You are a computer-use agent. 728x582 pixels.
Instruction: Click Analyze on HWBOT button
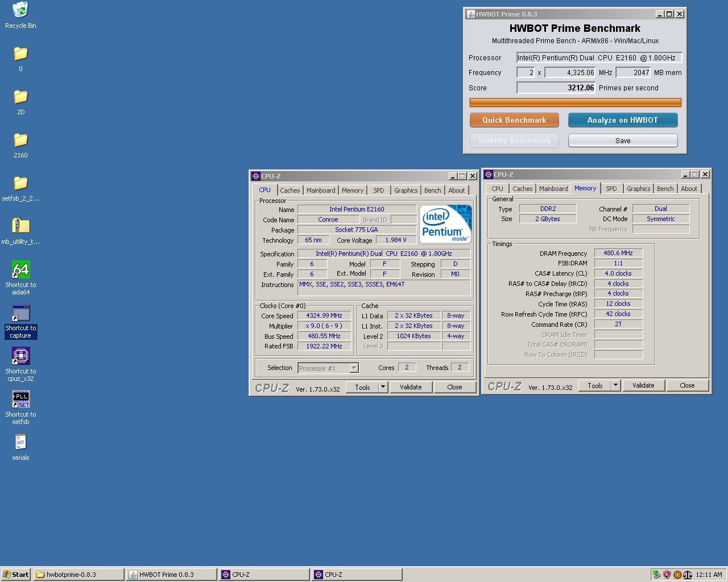click(x=623, y=120)
